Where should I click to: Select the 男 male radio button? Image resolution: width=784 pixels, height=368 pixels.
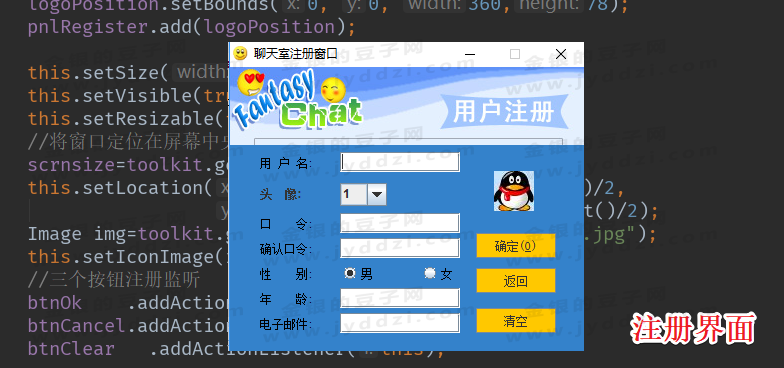pyautogui.click(x=350, y=273)
